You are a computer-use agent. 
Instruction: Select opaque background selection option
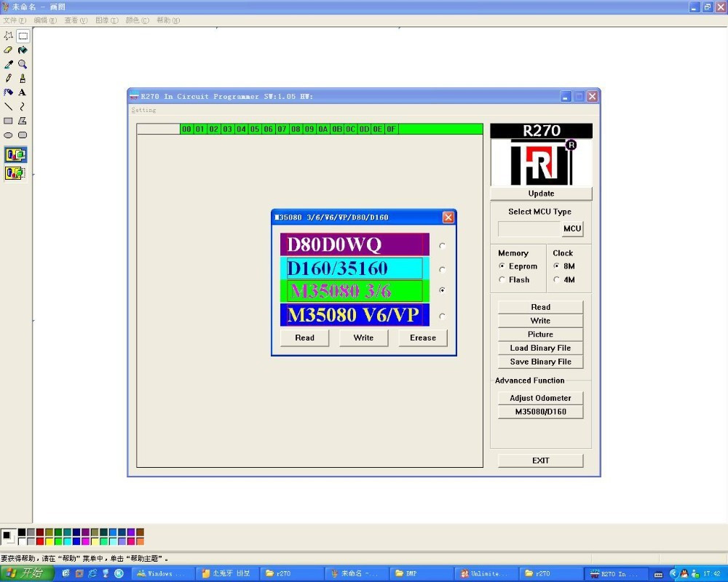[x=15, y=154]
